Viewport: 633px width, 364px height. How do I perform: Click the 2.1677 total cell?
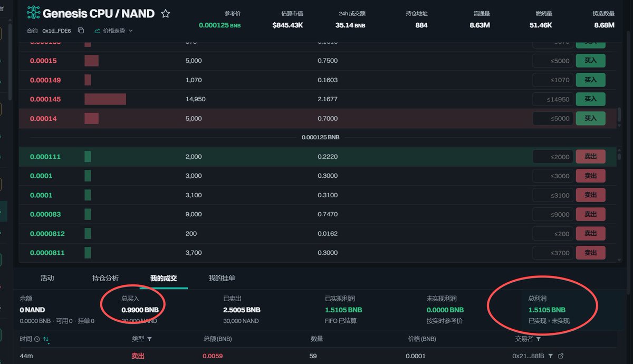pyautogui.click(x=328, y=99)
